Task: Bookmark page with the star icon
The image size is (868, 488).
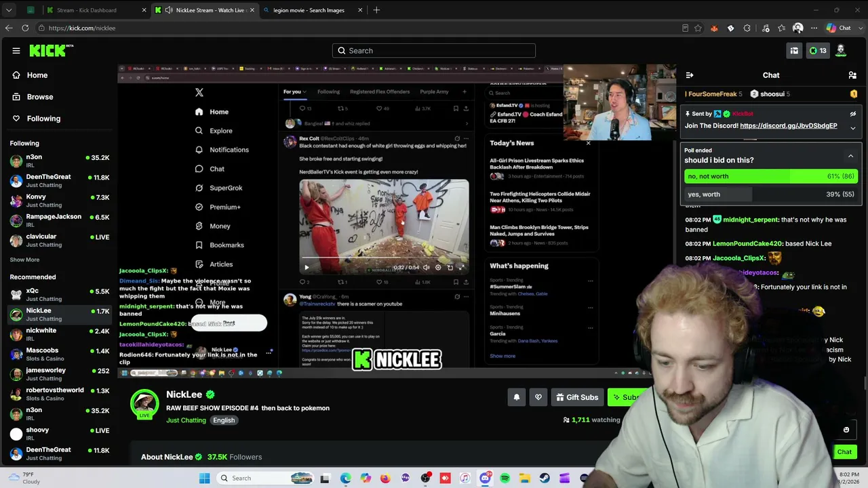Action: (698, 28)
